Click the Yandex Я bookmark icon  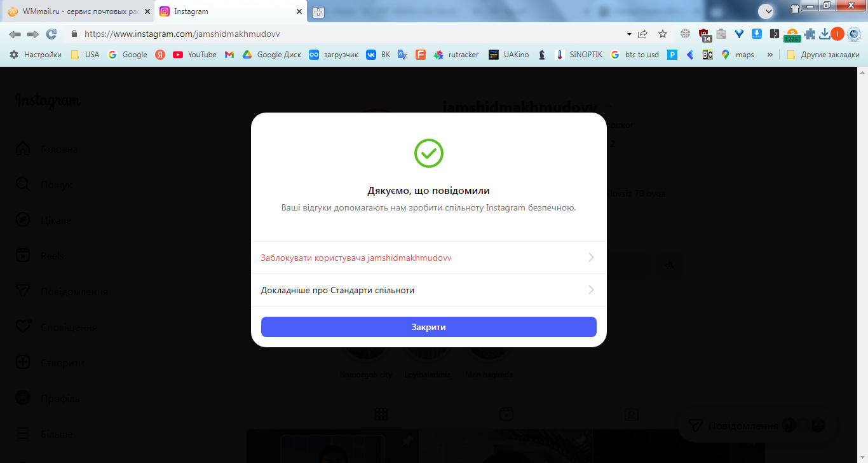160,55
